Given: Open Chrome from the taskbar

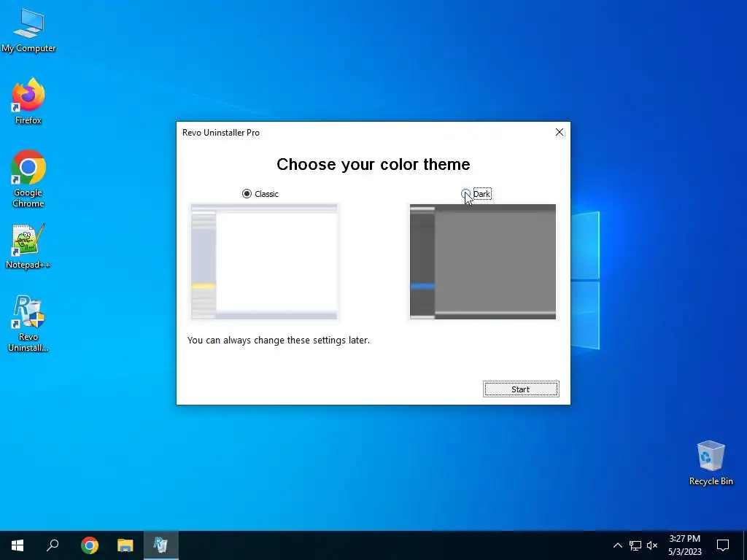Looking at the screenshot, I should [90, 545].
